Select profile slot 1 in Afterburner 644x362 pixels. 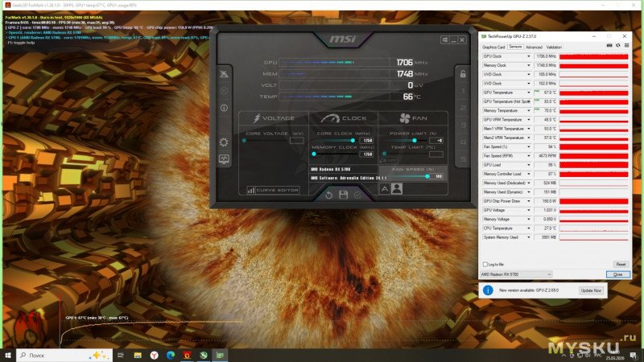(462, 91)
